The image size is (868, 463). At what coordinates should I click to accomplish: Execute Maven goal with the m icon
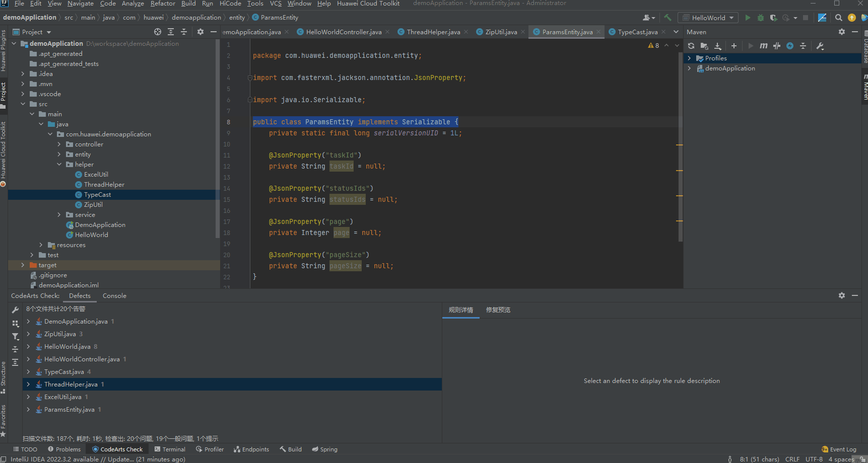click(764, 46)
